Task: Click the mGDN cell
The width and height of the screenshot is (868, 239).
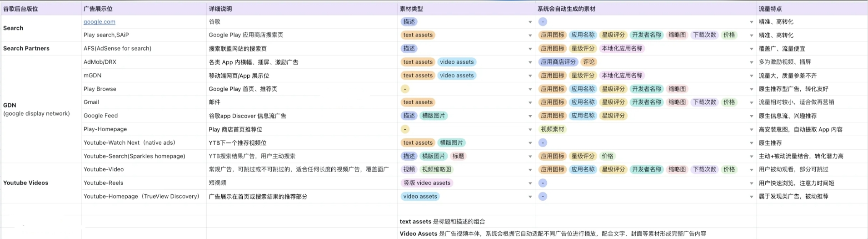Action: coord(144,76)
